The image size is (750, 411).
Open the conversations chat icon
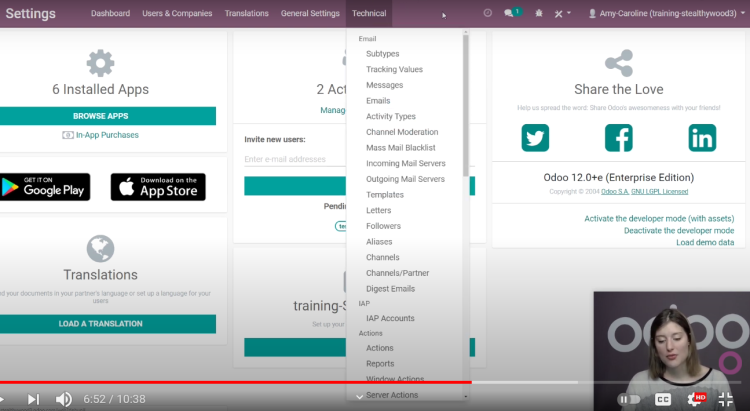(509, 13)
